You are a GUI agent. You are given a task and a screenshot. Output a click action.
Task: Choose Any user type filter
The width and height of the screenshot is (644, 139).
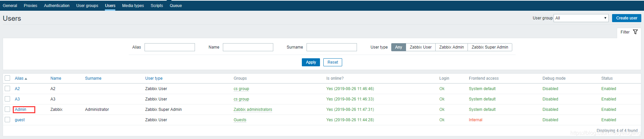(x=399, y=47)
